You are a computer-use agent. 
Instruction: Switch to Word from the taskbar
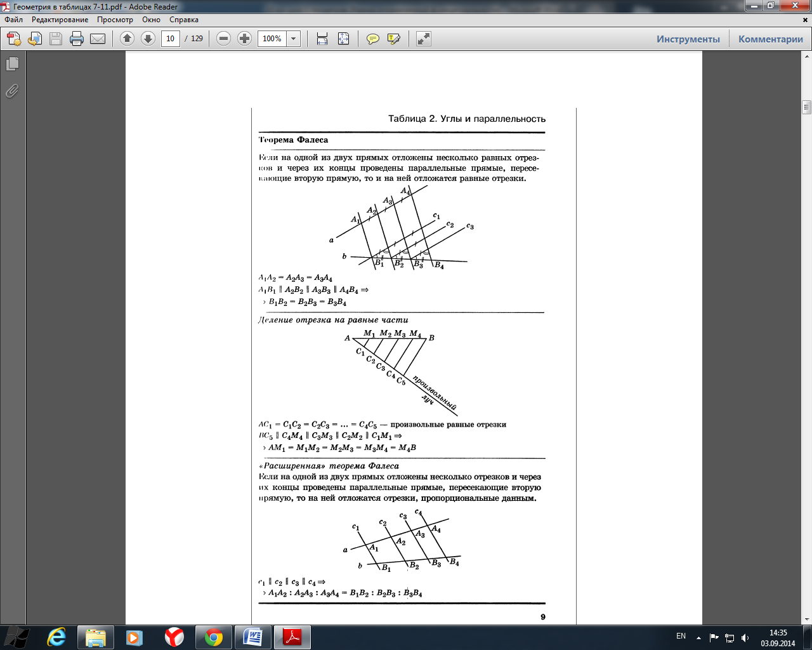[x=253, y=637]
